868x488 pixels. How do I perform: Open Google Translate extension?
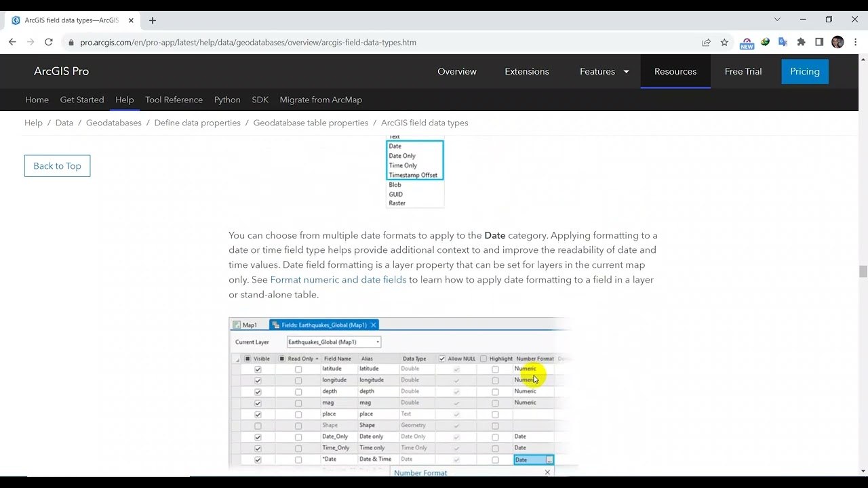pyautogui.click(x=783, y=42)
